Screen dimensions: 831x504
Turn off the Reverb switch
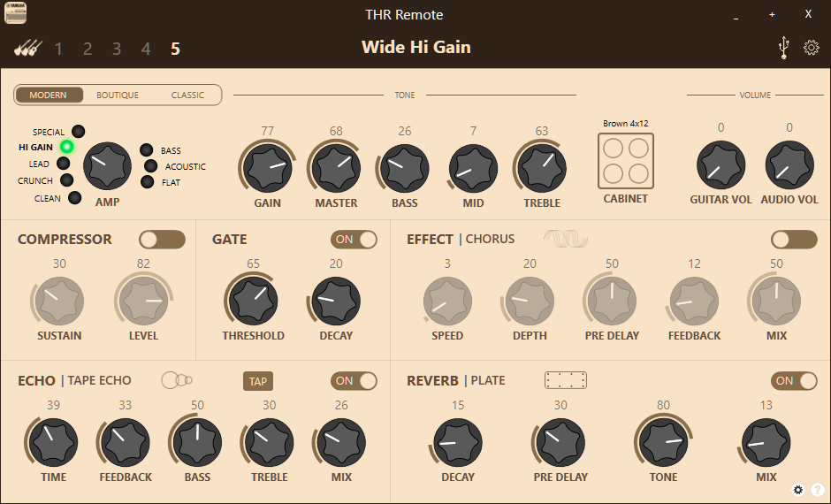tap(794, 380)
